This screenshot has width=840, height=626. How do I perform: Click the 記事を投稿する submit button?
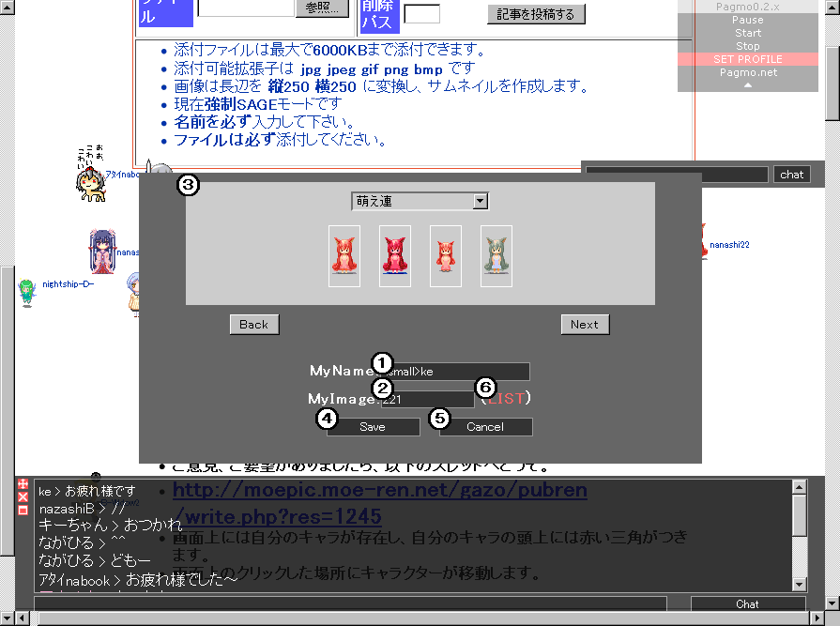pos(536,14)
